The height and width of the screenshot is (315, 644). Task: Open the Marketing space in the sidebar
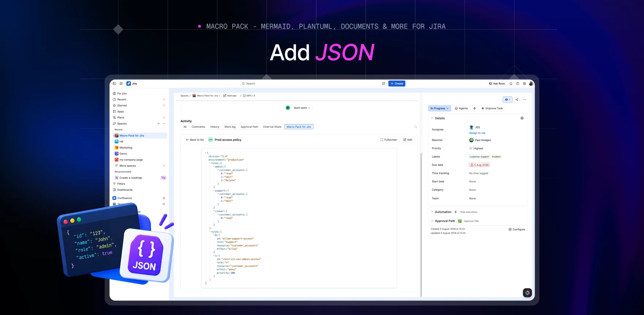pos(126,148)
